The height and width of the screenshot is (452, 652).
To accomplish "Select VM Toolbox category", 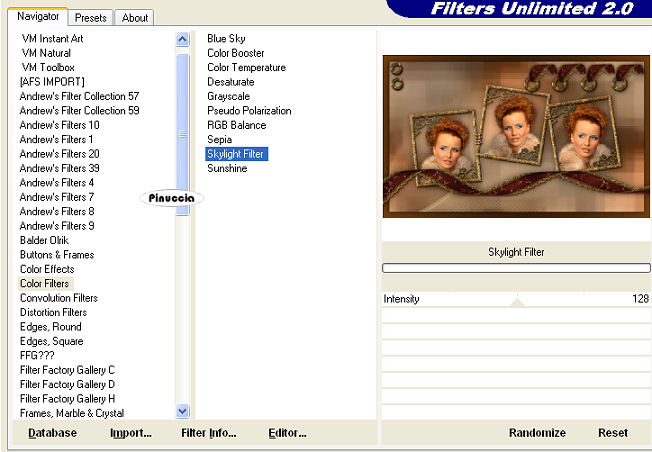I will [48, 67].
